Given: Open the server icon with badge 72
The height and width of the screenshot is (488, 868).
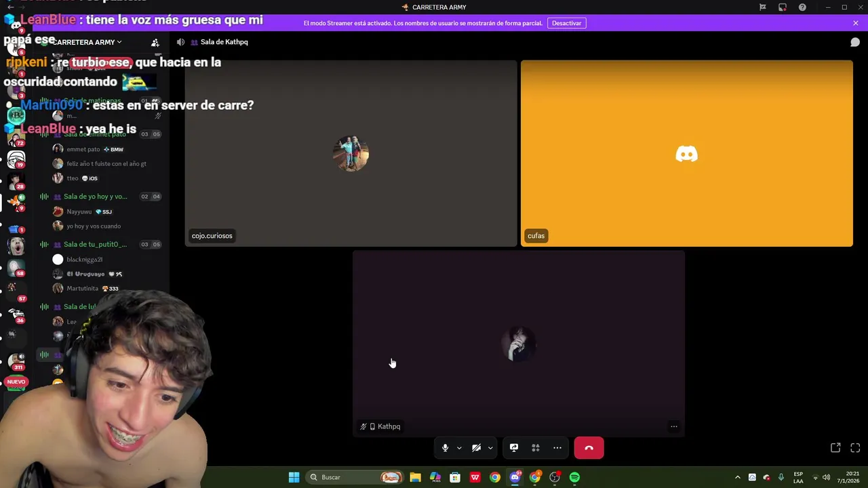Looking at the screenshot, I should tap(16, 138).
